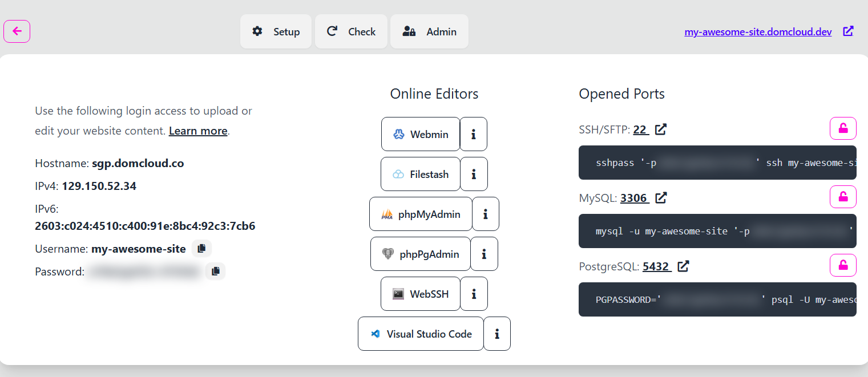Copy the username my-awesome-site

(x=201, y=249)
